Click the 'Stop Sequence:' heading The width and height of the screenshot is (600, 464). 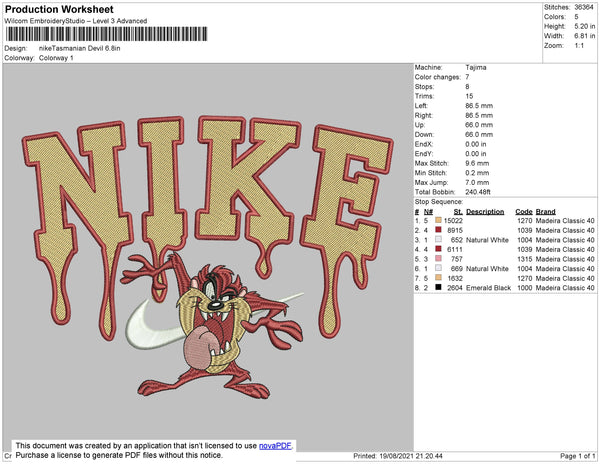click(439, 202)
